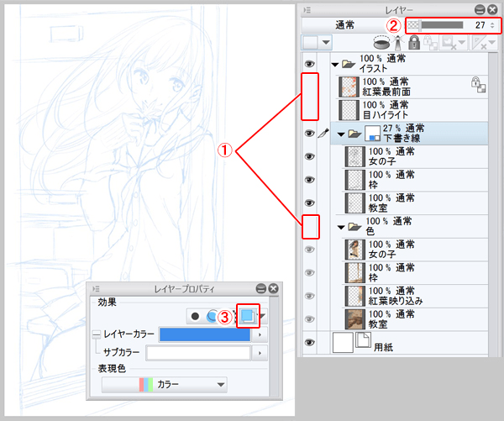Click the palette color box in Layer panel
Screen dimensions: 504x421
(310, 43)
